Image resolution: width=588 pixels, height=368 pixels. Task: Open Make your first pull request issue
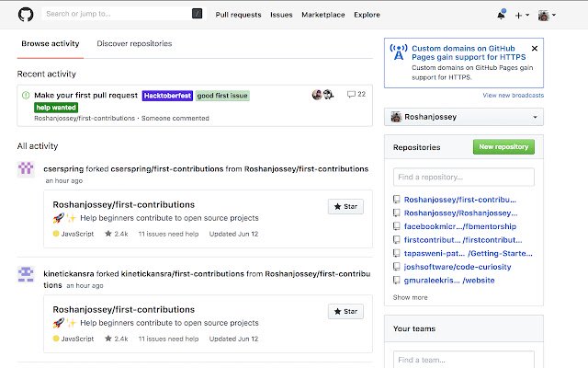(85, 96)
